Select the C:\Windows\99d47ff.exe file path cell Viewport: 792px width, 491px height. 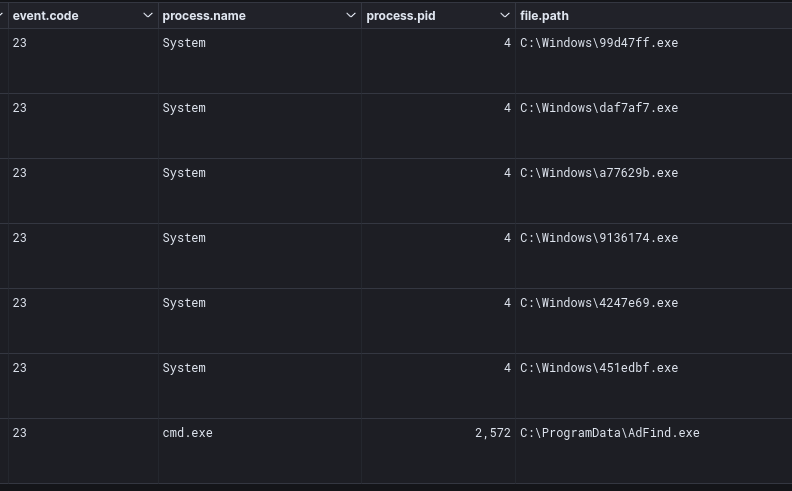tap(599, 43)
